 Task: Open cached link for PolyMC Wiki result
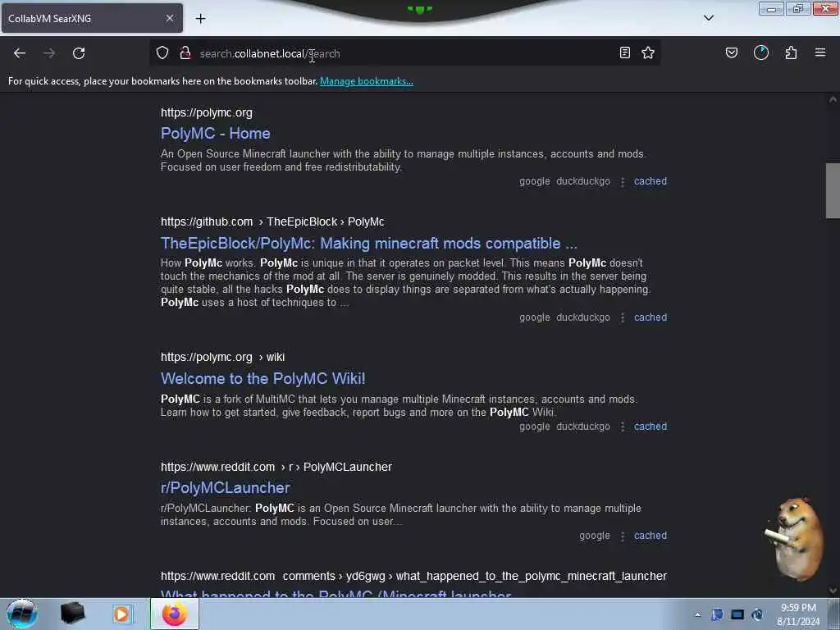point(651,427)
